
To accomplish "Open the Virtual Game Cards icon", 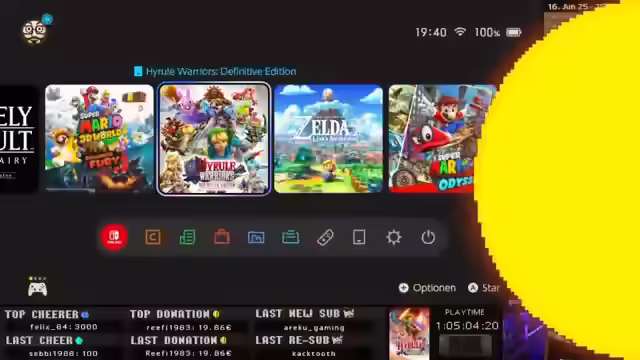I will click(290, 237).
